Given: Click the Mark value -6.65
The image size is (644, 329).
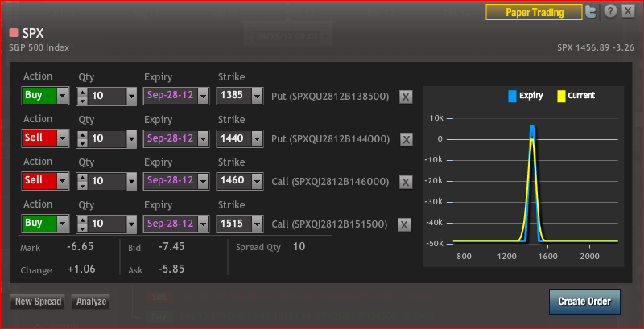Looking at the screenshot, I should coord(80,246).
